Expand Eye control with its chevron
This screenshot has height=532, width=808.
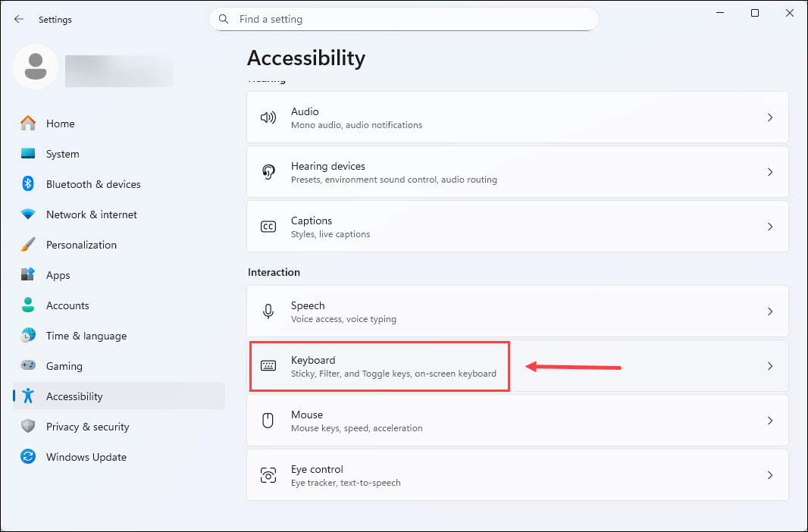coord(769,475)
